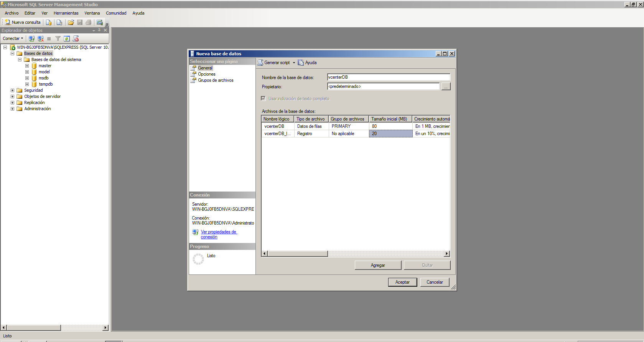Click the open file folder icon
The image size is (644, 342).
coord(71,22)
